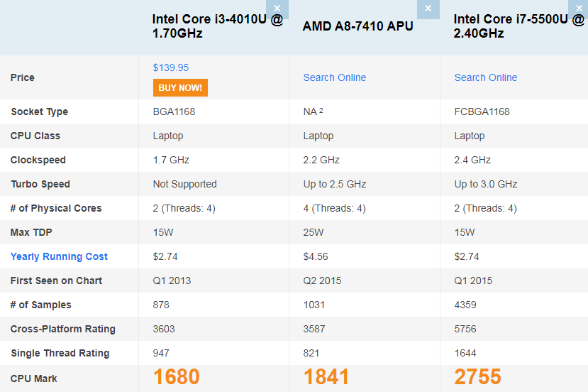Click the AMD A8-7410 APU heading
Image resolution: width=588 pixels, height=392 pixels.
coord(357,26)
